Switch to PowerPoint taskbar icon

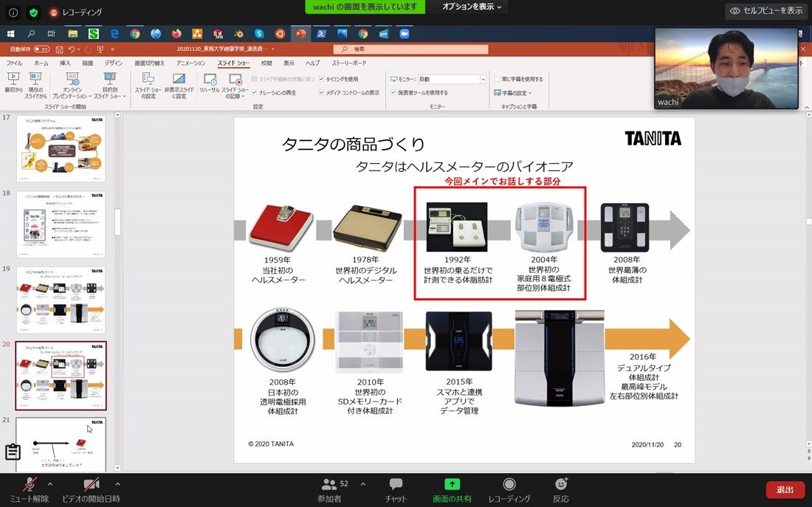(x=301, y=34)
